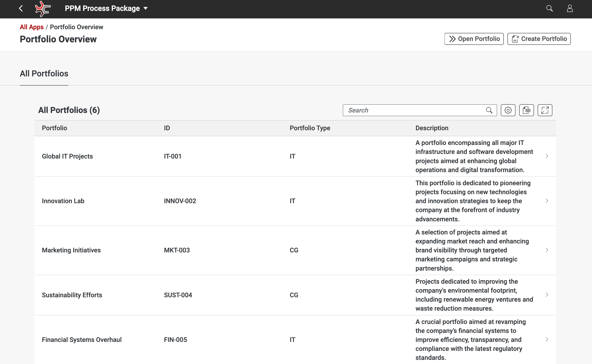Select the All Portfolios tab
Image resolution: width=592 pixels, height=364 pixels.
coord(44,74)
